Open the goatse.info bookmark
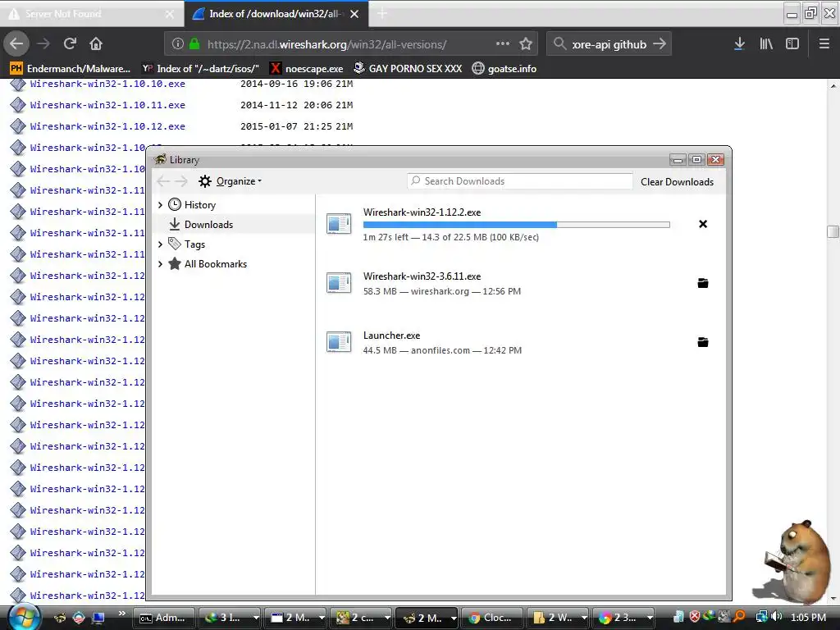Image resolution: width=840 pixels, height=630 pixels. [x=504, y=69]
